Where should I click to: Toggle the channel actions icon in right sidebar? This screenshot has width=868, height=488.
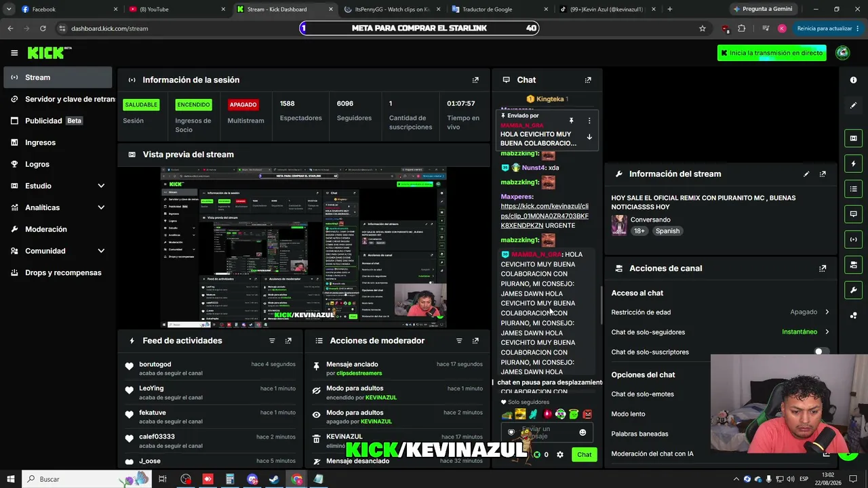pyautogui.click(x=854, y=264)
